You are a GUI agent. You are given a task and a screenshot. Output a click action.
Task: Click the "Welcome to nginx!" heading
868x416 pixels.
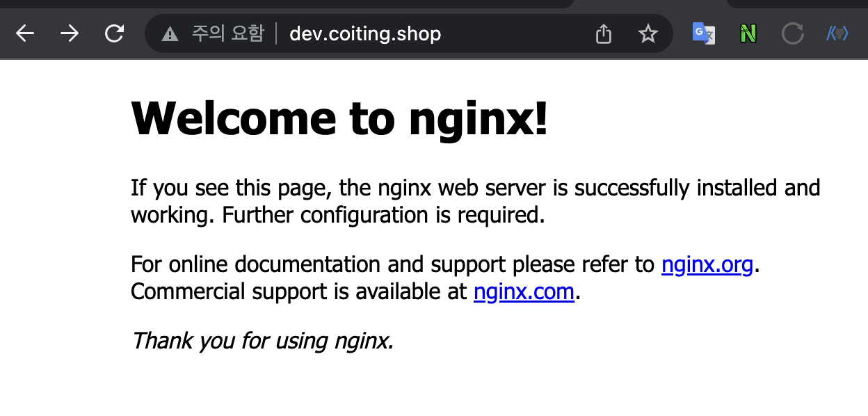tap(339, 118)
